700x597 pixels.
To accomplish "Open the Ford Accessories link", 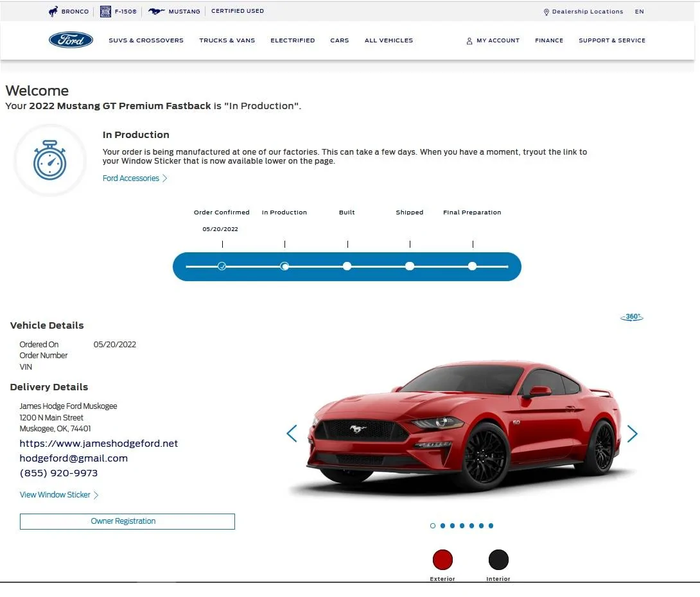I will point(134,178).
